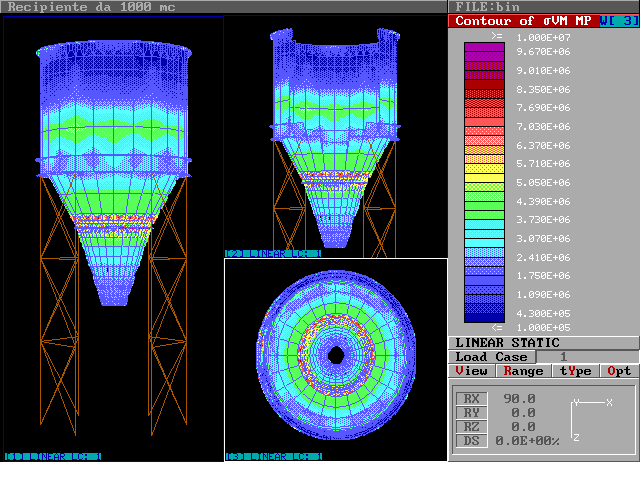Select the RX rotation button

[471, 399]
